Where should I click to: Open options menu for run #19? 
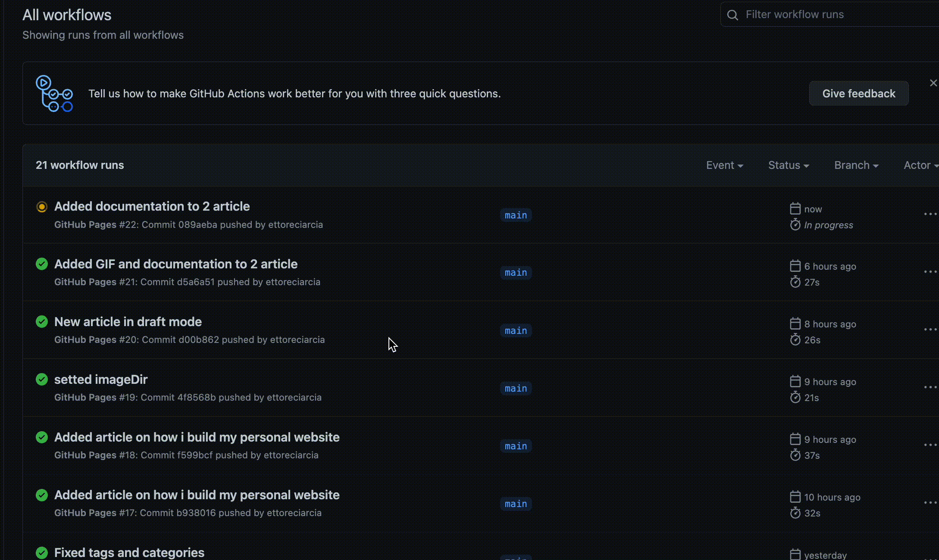coord(930,387)
